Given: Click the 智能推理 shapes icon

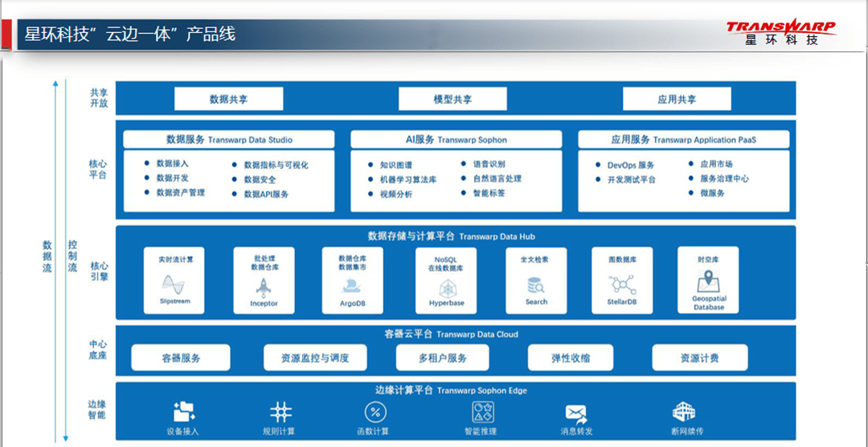Looking at the screenshot, I should (483, 412).
